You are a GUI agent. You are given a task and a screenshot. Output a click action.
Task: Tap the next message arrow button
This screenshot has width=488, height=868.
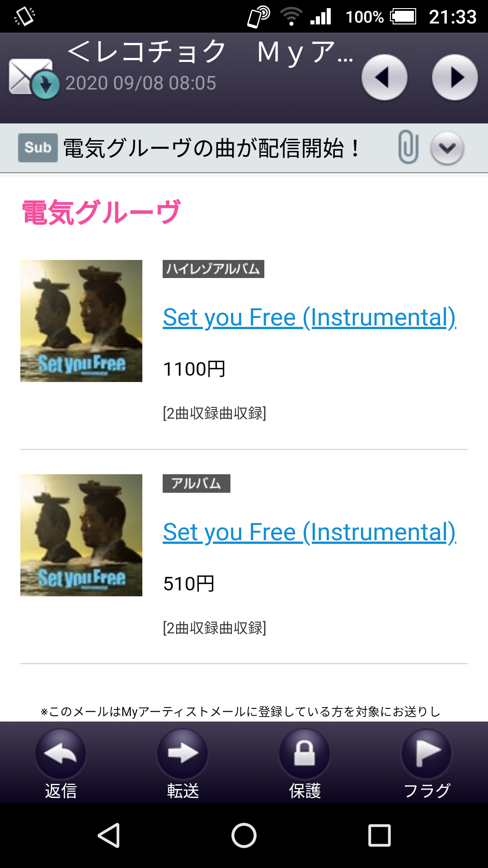pos(455,78)
